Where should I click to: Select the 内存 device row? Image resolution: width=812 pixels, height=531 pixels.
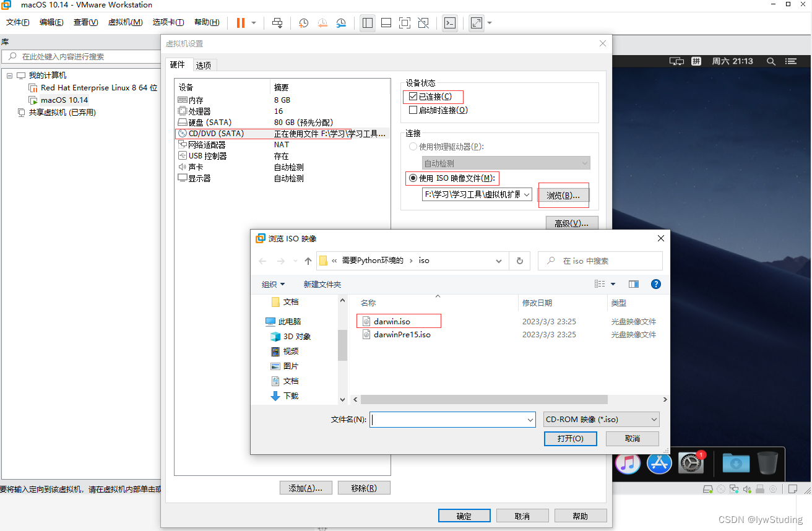click(282, 100)
